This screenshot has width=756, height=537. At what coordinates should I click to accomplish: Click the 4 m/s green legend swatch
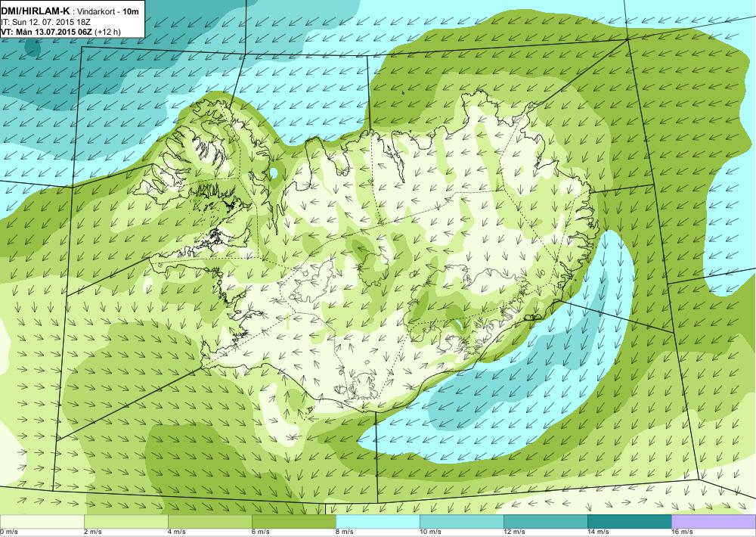coord(210,522)
